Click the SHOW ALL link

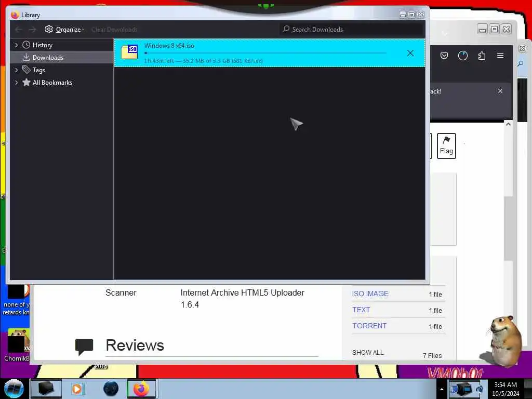tap(368, 353)
